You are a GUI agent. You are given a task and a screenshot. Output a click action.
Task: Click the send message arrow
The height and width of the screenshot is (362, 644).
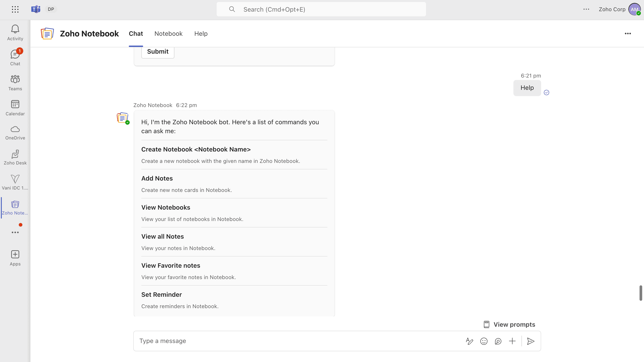click(530, 341)
